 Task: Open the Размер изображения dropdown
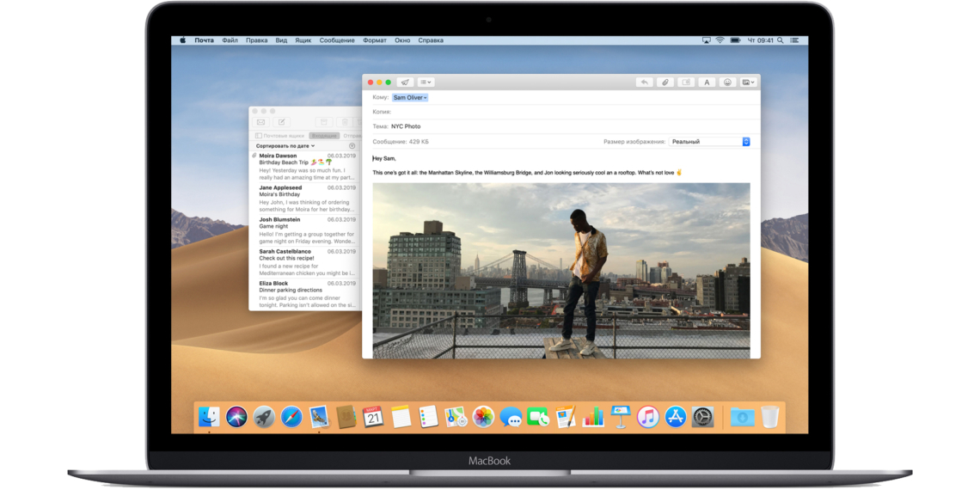709,142
